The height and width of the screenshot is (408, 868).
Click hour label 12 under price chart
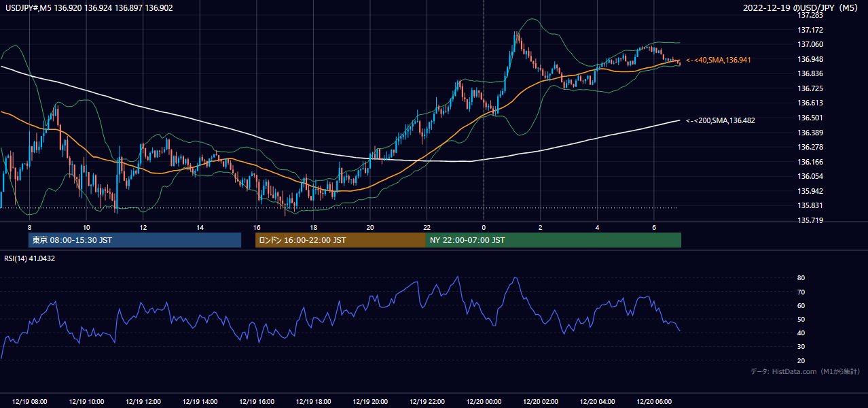coord(143,227)
